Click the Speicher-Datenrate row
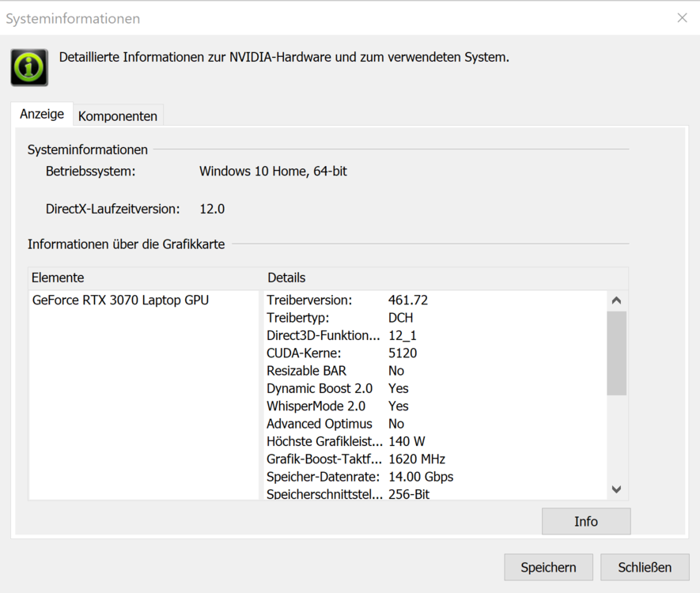Viewport: 700px width, 593px height. 360,477
